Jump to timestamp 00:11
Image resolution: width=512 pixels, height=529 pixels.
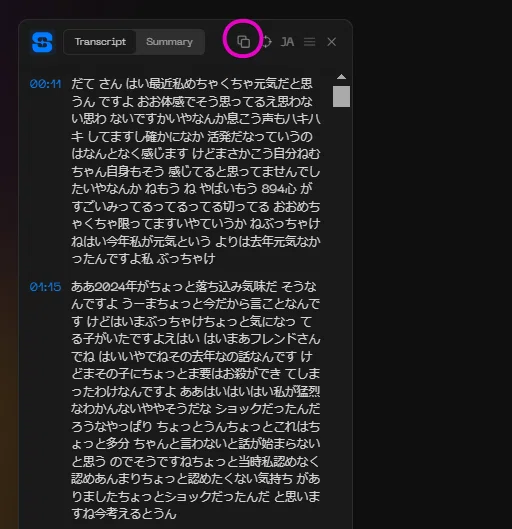(x=46, y=84)
